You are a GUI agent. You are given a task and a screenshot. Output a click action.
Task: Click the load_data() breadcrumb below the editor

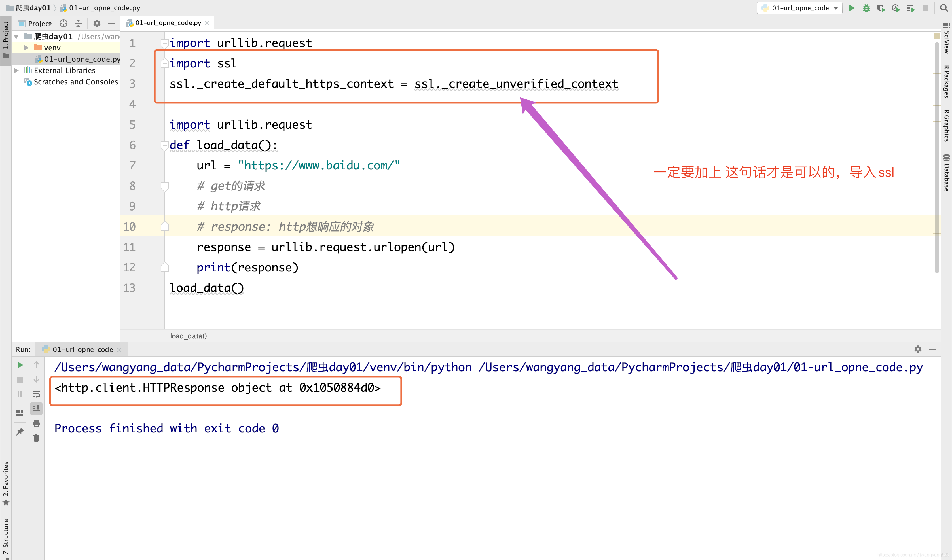tap(188, 335)
